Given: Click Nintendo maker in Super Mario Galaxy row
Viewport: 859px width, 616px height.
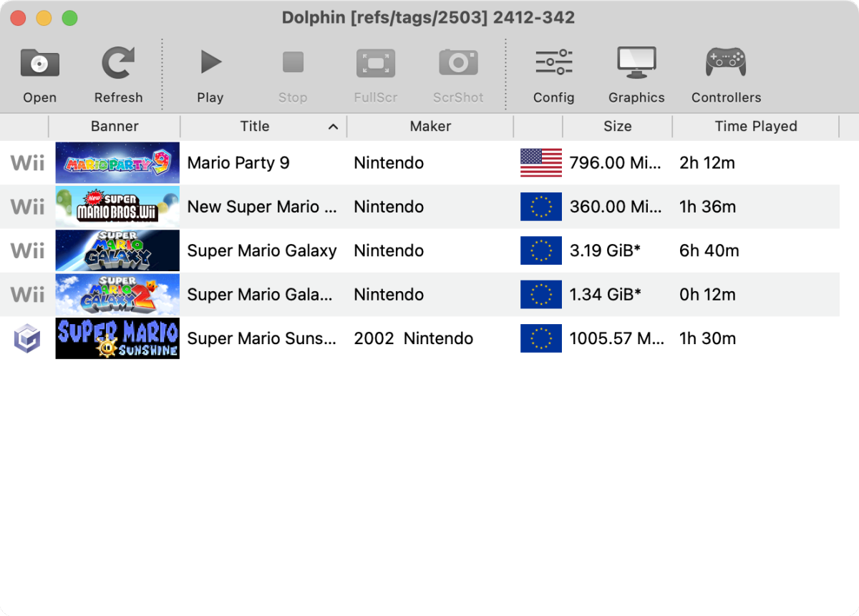Looking at the screenshot, I should coord(389,251).
